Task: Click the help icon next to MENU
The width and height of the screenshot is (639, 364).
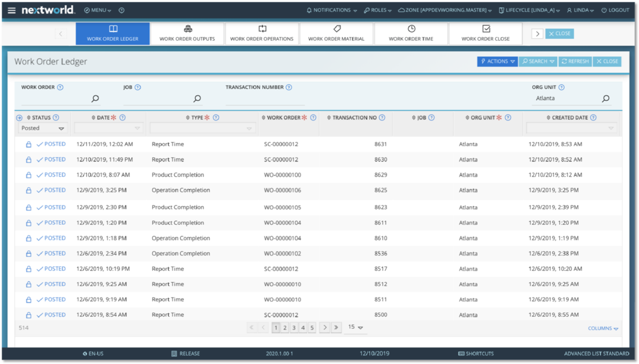Action: coord(121,10)
